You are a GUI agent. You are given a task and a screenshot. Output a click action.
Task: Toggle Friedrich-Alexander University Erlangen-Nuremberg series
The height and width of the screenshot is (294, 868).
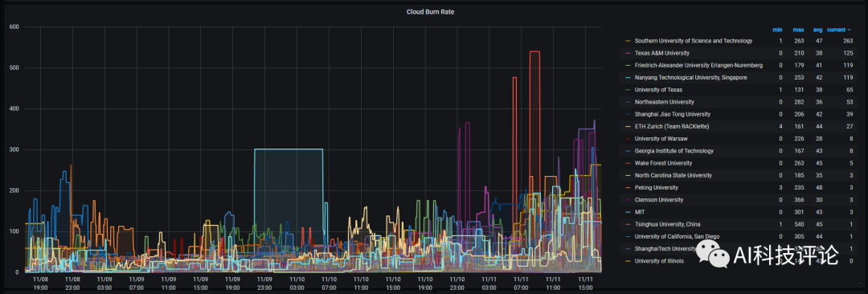coord(698,65)
